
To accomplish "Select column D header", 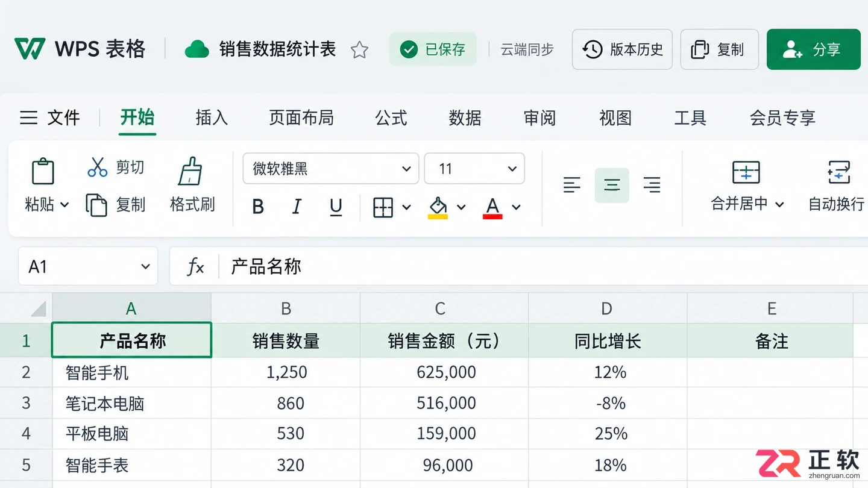I will (x=608, y=308).
